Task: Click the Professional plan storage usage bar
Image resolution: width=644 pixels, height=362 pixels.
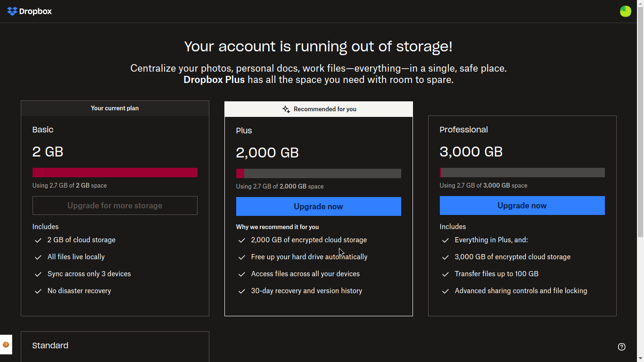Action: pos(522,173)
